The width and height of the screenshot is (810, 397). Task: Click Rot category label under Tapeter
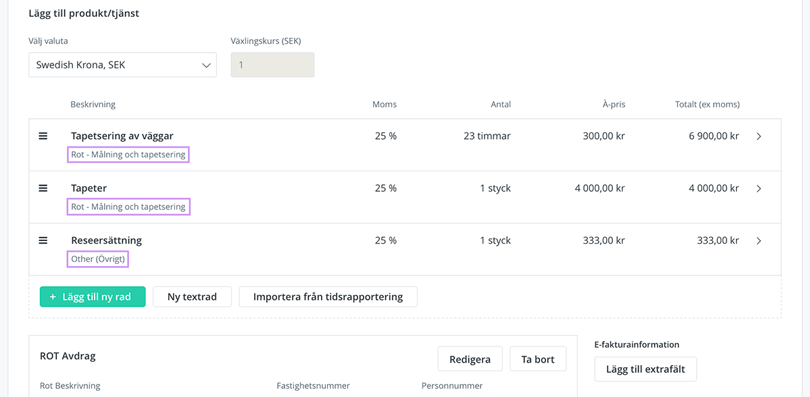128,207
